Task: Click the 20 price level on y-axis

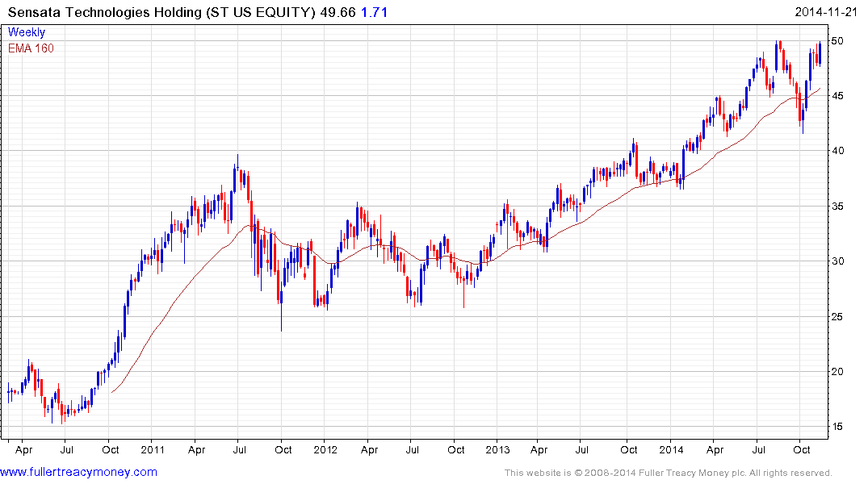Action: [838, 372]
